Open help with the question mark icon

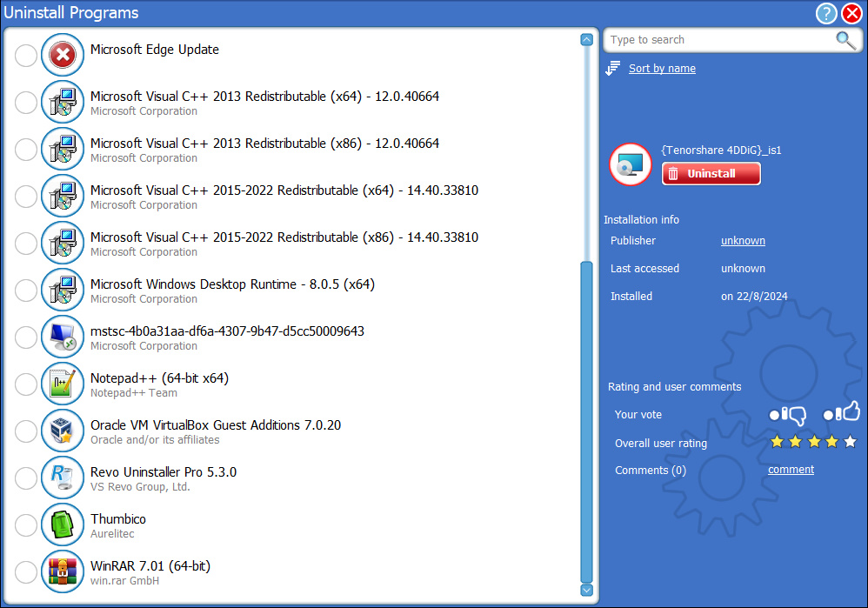coord(826,13)
